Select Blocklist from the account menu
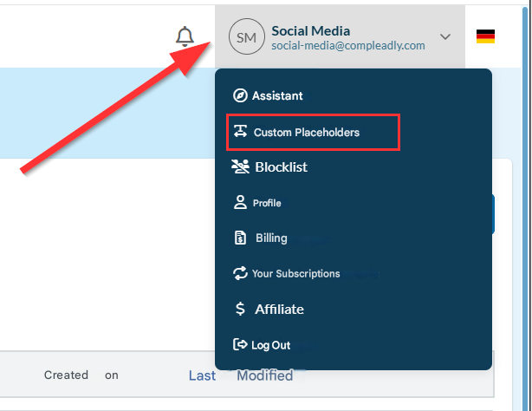The height and width of the screenshot is (411, 532). [x=281, y=167]
